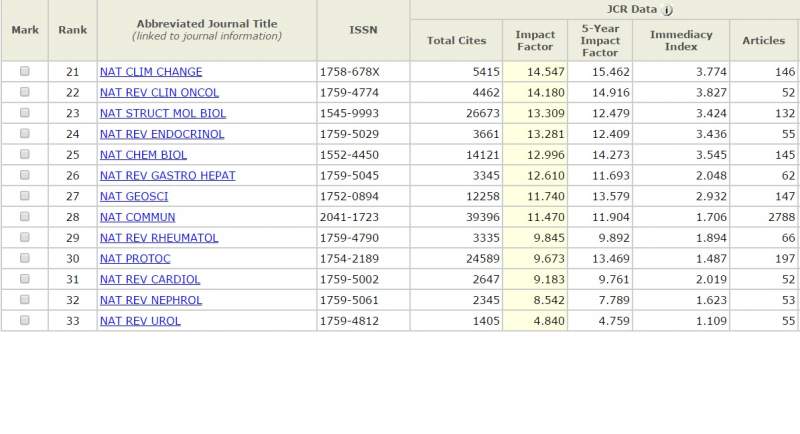Image resolution: width=800 pixels, height=434 pixels.
Task: Tick the checkbox for NAT REV ENDOCRINOL
Action: [24, 134]
